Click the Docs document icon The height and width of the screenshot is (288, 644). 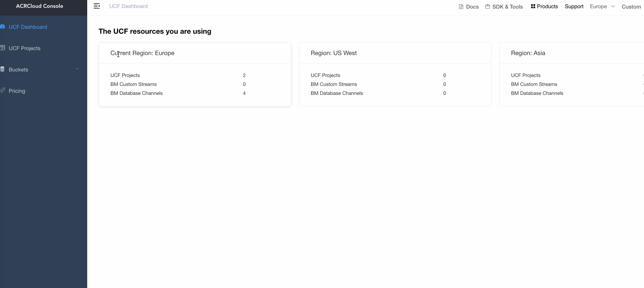point(461,6)
